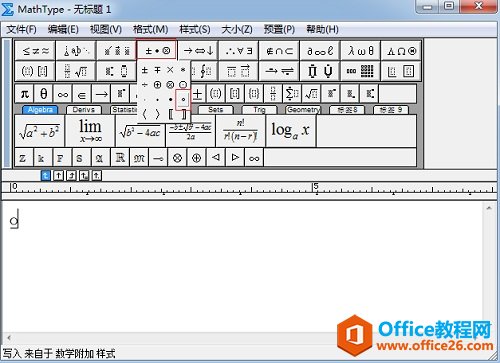Viewport: 500px width, 363px height.
Task: Insert the circled plus from open palette
Action: [x=157, y=85]
